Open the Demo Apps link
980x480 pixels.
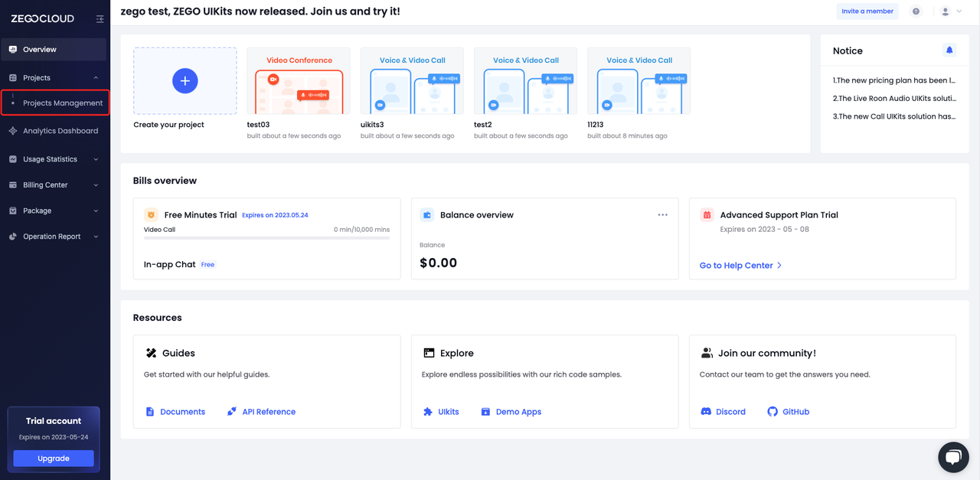tap(518, 412)
